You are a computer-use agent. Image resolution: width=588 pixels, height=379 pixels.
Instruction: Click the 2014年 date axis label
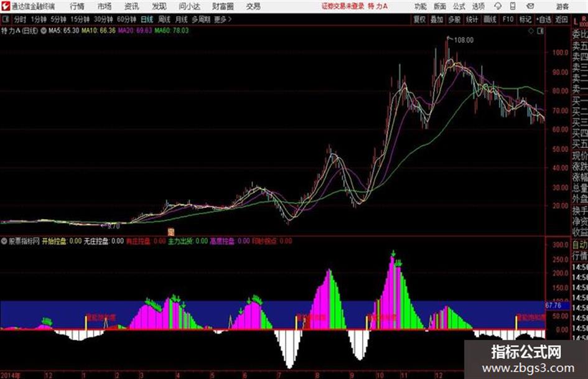(x=11, y=375)
